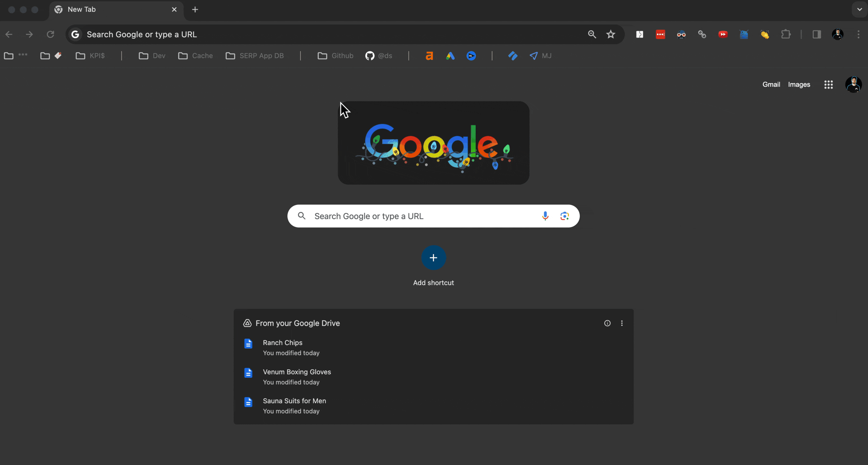
Task: Open the Gmail link
Action: 771,85
